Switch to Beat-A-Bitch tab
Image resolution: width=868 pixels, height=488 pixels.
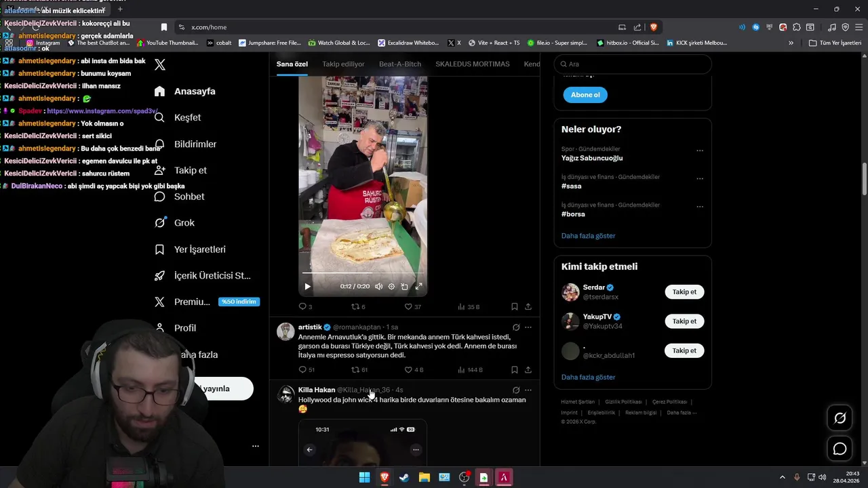tap(400, 64)
